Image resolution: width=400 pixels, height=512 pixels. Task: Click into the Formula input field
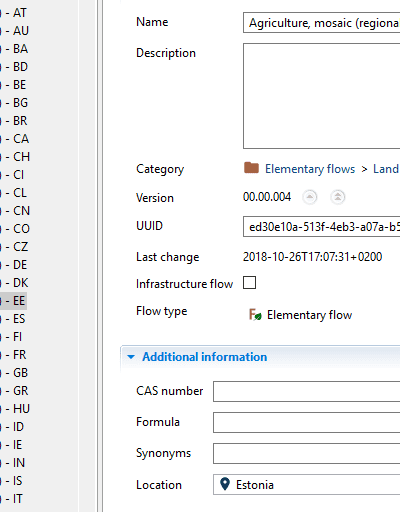(307, 422)
